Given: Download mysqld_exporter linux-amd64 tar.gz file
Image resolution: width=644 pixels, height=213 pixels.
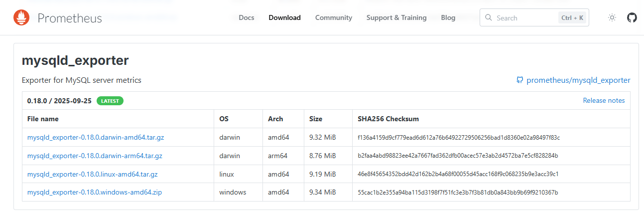Looking at the screenshot, I should (92, 174).
